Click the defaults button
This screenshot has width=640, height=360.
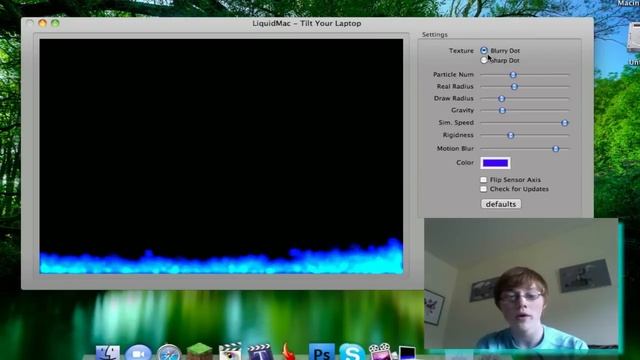point(501,204)
